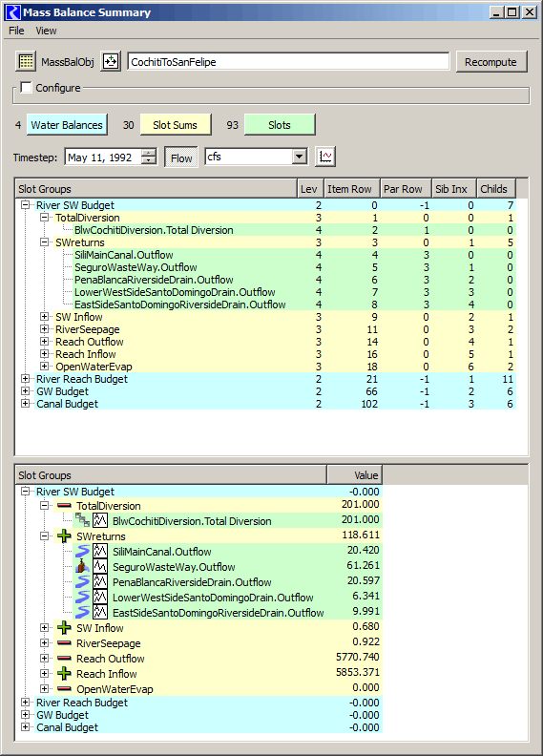Enable the Configure checkbox
The height and width of the screenshot is (756, 543).
(x=26, y=87)
